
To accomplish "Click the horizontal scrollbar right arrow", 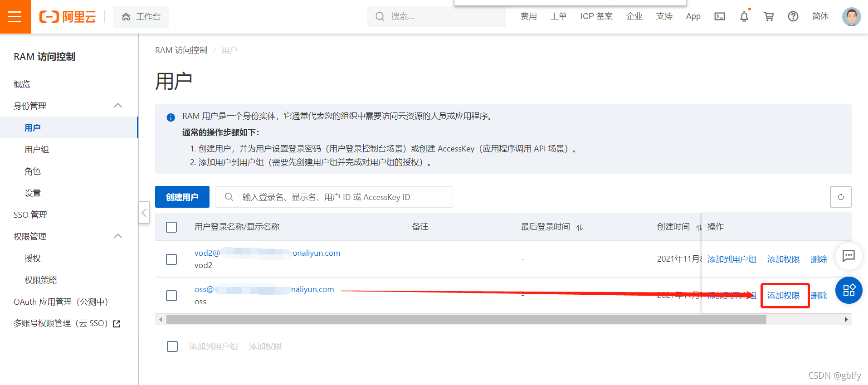I will 846,320.
